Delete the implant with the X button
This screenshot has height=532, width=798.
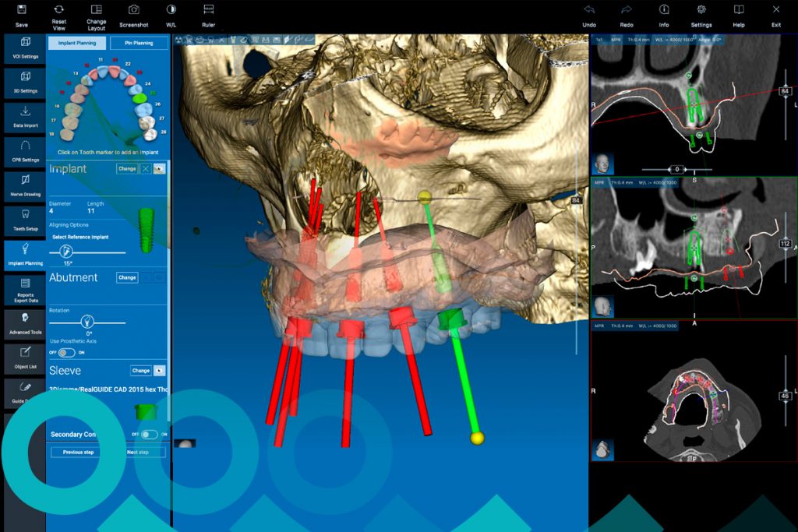[x=146, y=169]
